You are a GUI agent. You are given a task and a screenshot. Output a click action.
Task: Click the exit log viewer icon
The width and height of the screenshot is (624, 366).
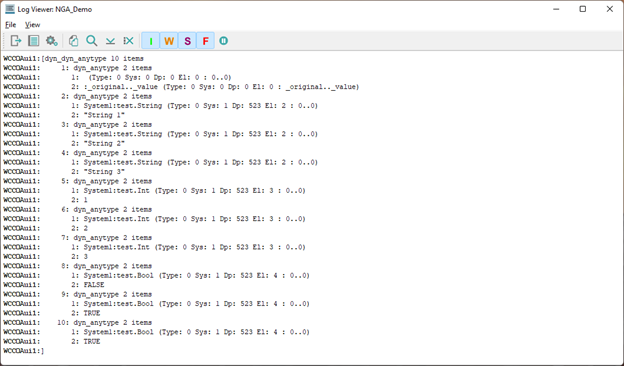(x=16, y=41)
